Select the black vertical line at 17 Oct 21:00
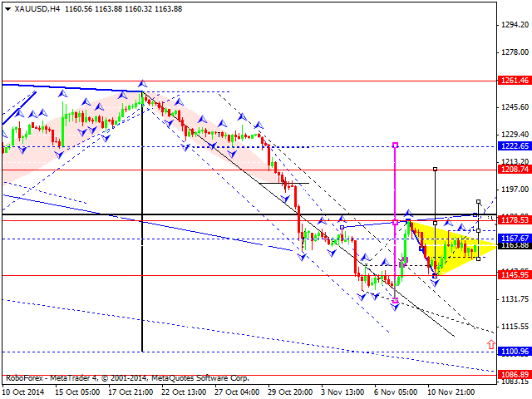 (142, 221)
